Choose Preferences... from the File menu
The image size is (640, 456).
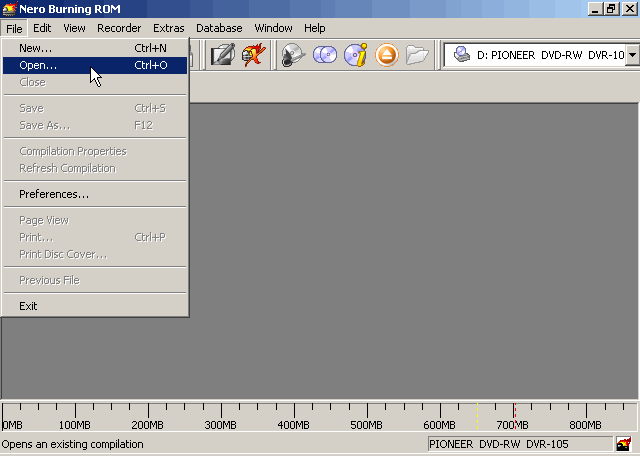[x=95, y=194]
